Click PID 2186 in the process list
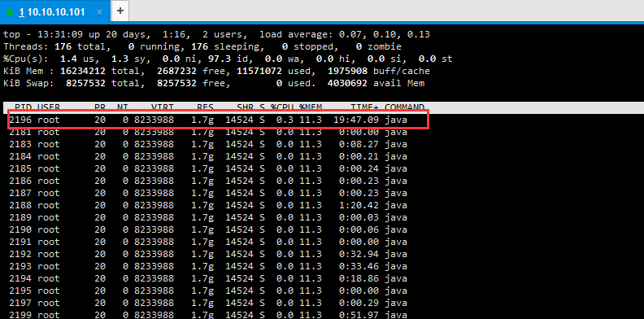The height and width of the screenshot is (319, 644). click(20, 181)
